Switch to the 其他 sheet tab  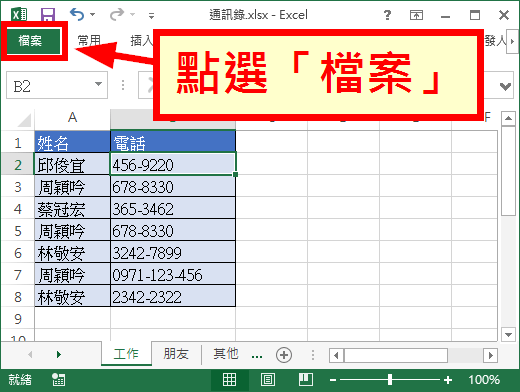pos(226,354)
